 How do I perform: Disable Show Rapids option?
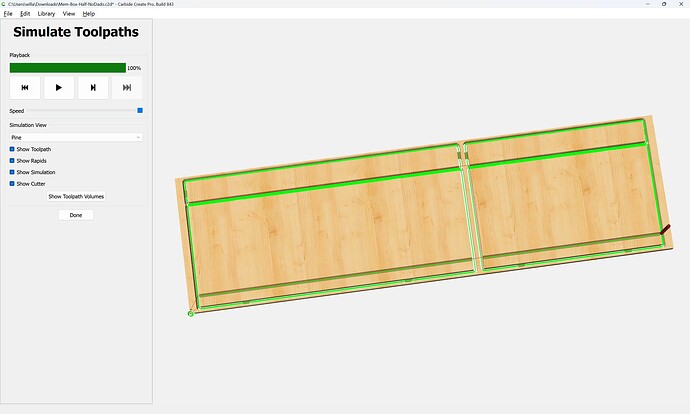pyautogui.click(x=12, y=161)
